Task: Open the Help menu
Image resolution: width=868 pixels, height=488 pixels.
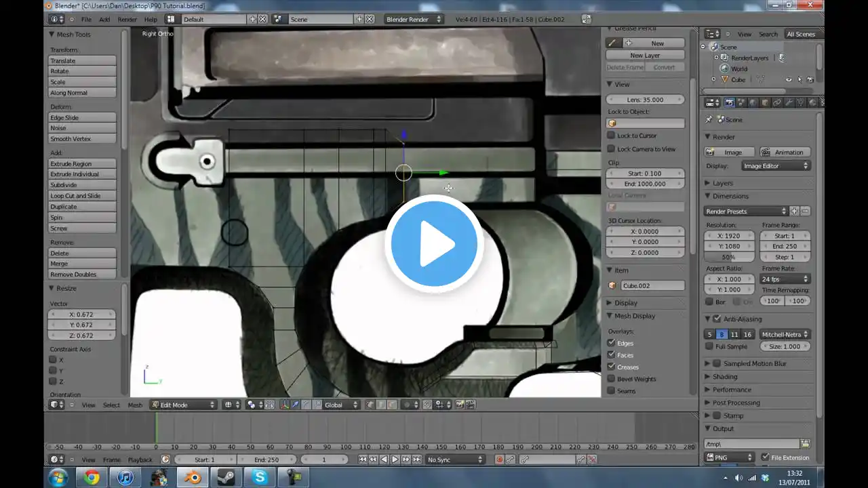Action: pos(151,19)
